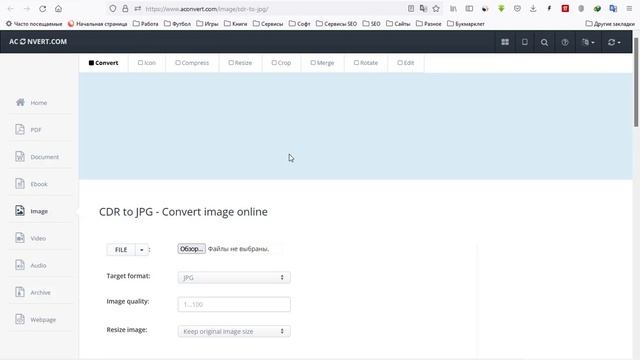Switch to the Crop tab

point(281,63)
